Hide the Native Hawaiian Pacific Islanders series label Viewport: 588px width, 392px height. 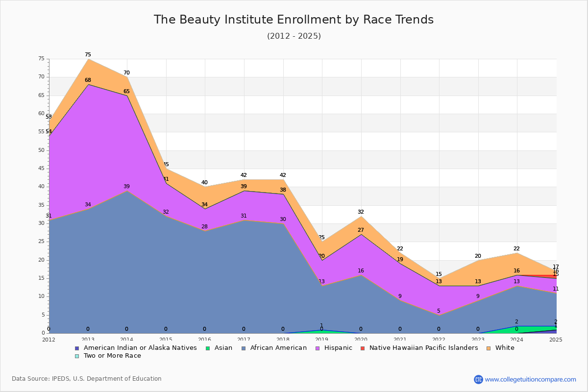click(424, 348)
